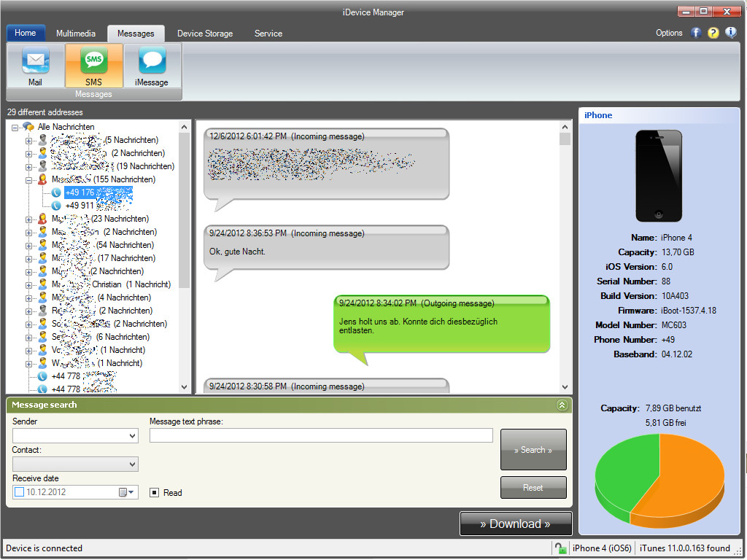Collapse the Message search panel
Screen dimensions: 747x560
coord(562,405)
